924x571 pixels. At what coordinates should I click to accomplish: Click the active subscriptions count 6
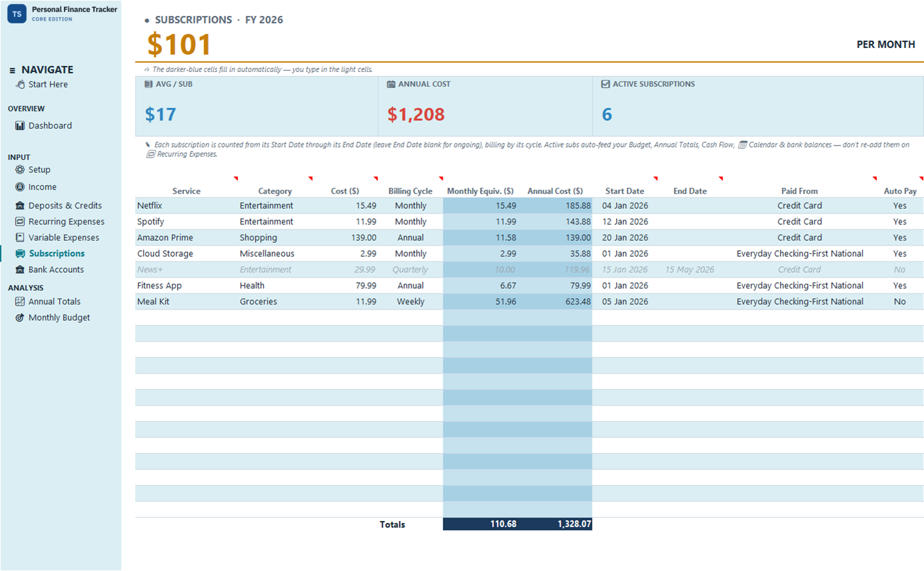coord(607,115)
